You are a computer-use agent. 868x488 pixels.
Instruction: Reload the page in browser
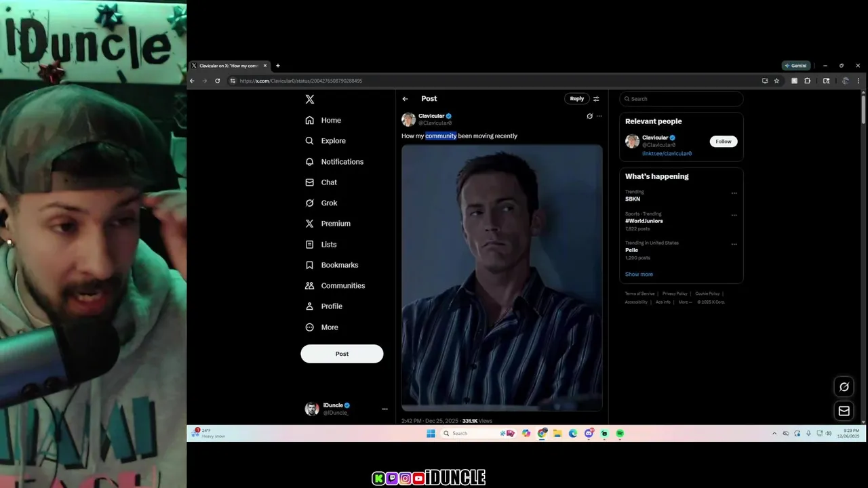218,81
